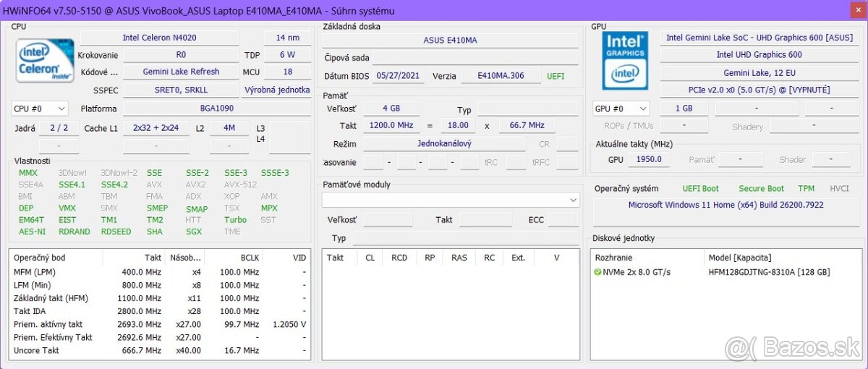This screenshot has width=868, height=369.
Task: Click the Turbo feature label
Action: tap(235, 220)
